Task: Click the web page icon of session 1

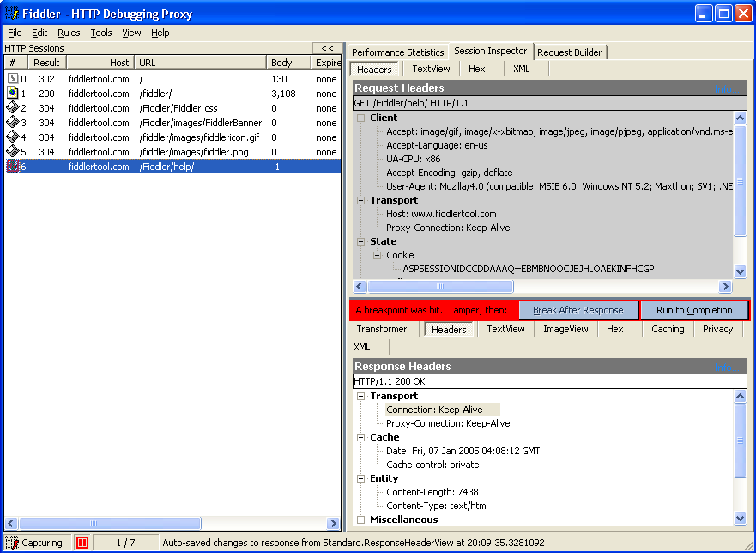Action: (x=13, y=94)
